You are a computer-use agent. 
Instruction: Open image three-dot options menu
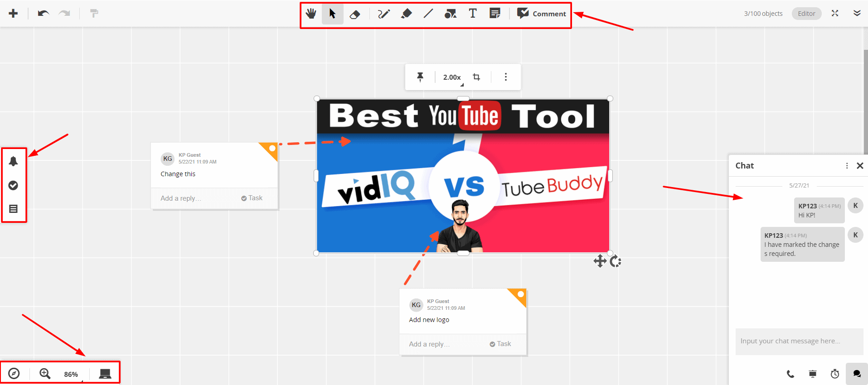click(506, 77)
